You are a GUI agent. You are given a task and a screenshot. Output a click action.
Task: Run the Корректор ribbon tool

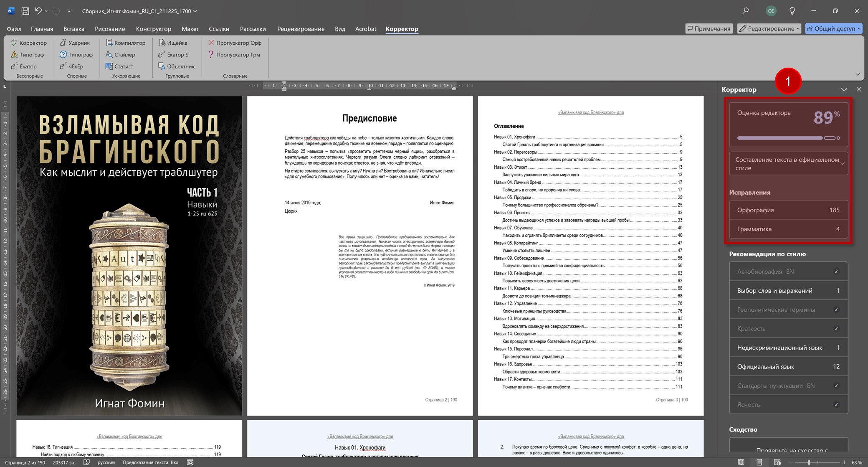(x=29, y=43)
